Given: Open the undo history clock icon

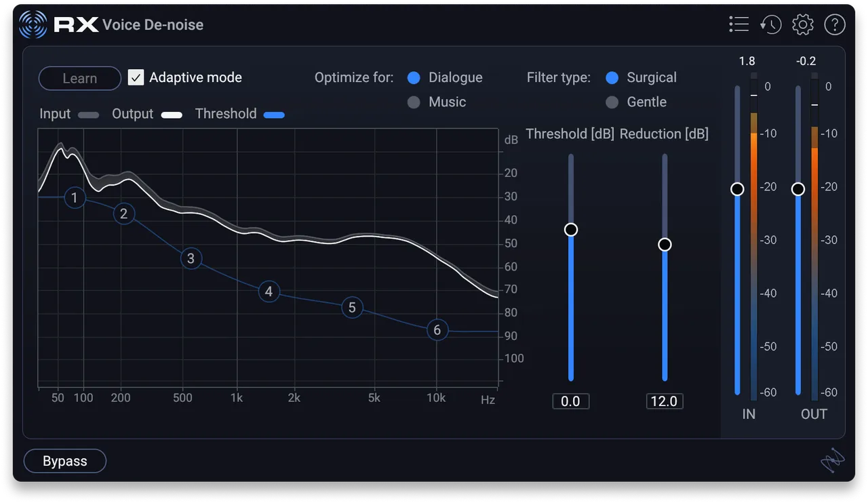Looking at the screenshot, I should 770,24.
